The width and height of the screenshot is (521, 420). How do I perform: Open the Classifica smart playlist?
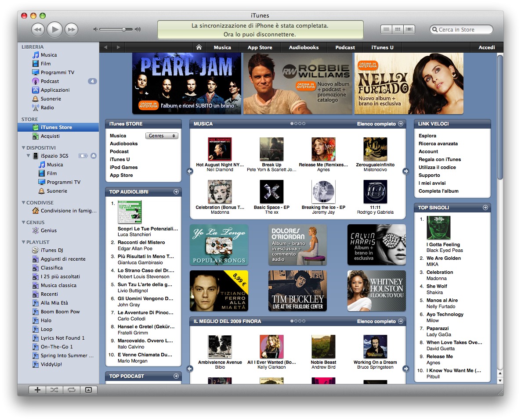coord(58,268)
